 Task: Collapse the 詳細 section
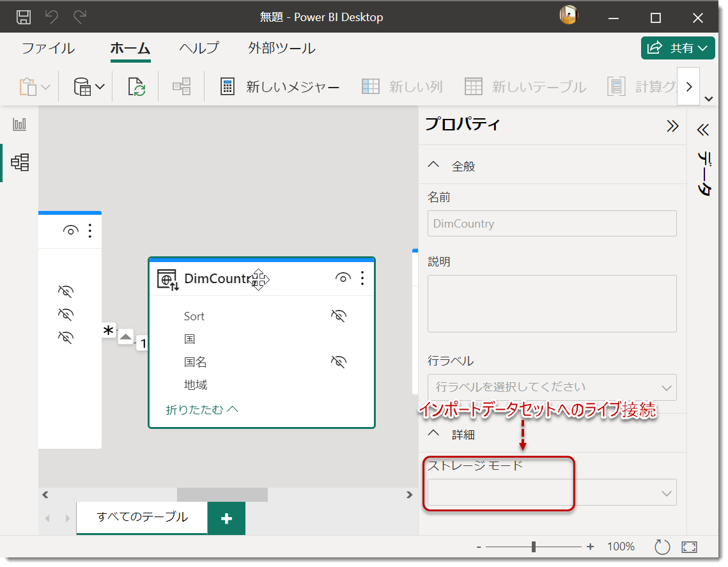[433, 434]
